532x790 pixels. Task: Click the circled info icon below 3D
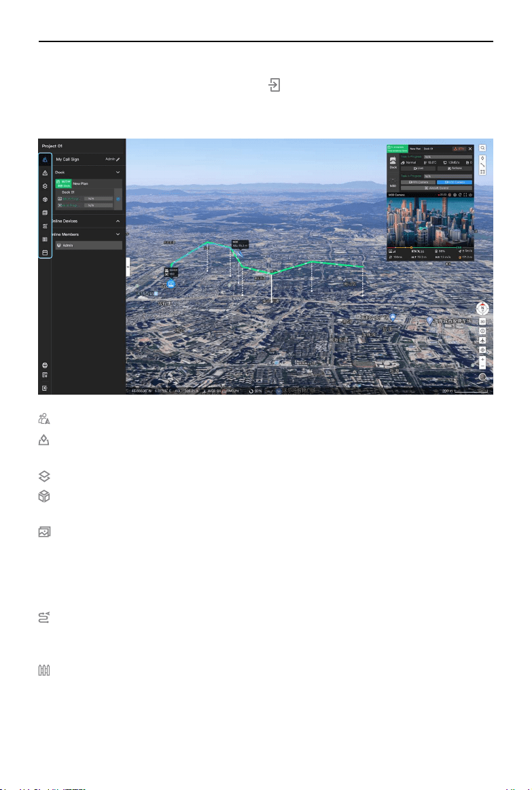[482, 331]
